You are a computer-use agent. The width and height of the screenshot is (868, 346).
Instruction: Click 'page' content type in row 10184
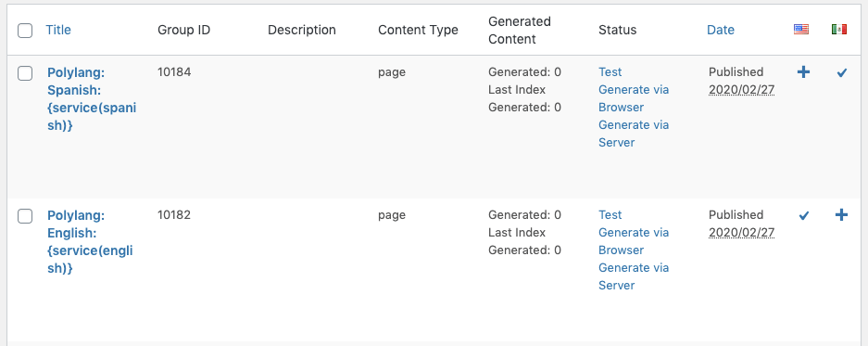pos(392,72)
